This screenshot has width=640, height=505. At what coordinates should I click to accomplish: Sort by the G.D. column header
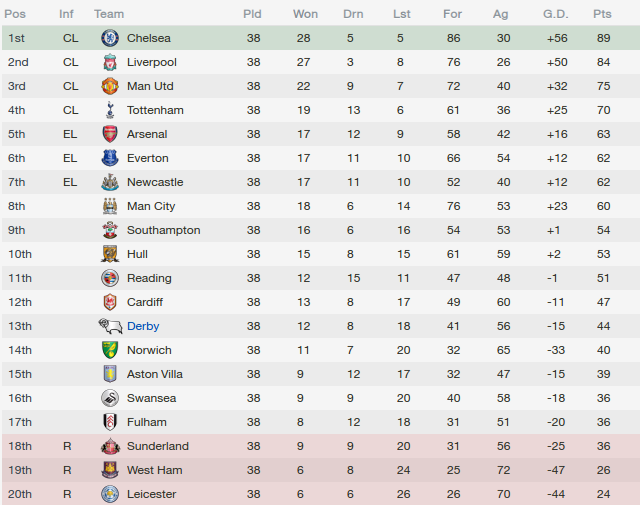tap(556, 14)
